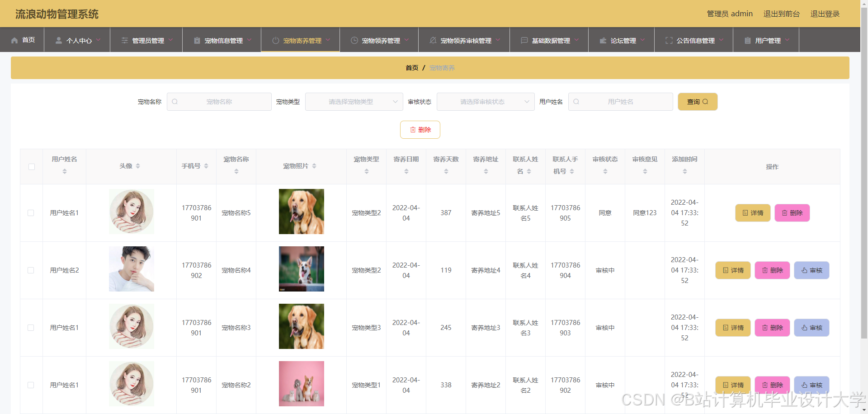Image resolution: width=868 pixels, height=414 pixels.
Task: Open the avatar of 用户姓名2
Action: click(x=132, y=269)
